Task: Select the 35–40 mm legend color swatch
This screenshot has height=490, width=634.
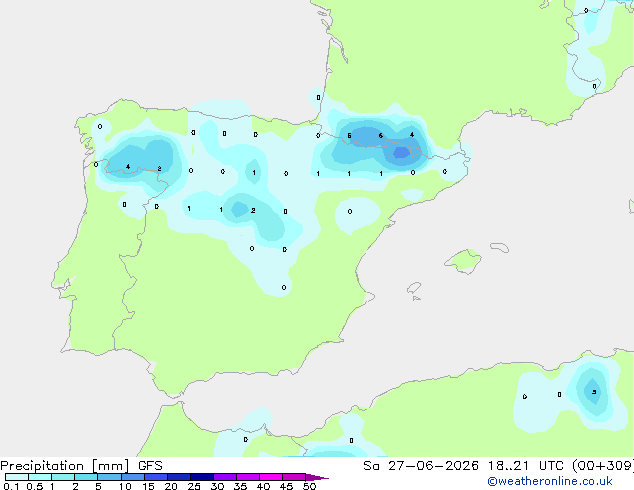Action: (x=247, y=477)
